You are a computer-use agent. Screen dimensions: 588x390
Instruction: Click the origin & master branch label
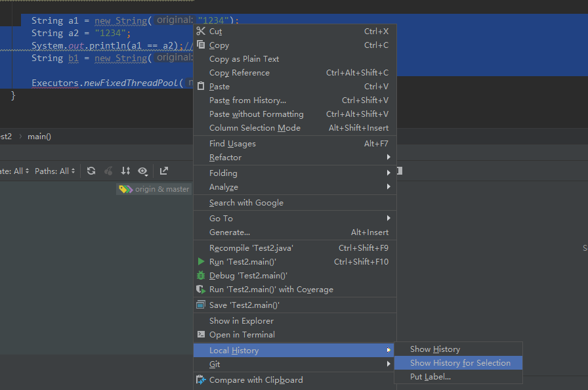pos(162,189)
